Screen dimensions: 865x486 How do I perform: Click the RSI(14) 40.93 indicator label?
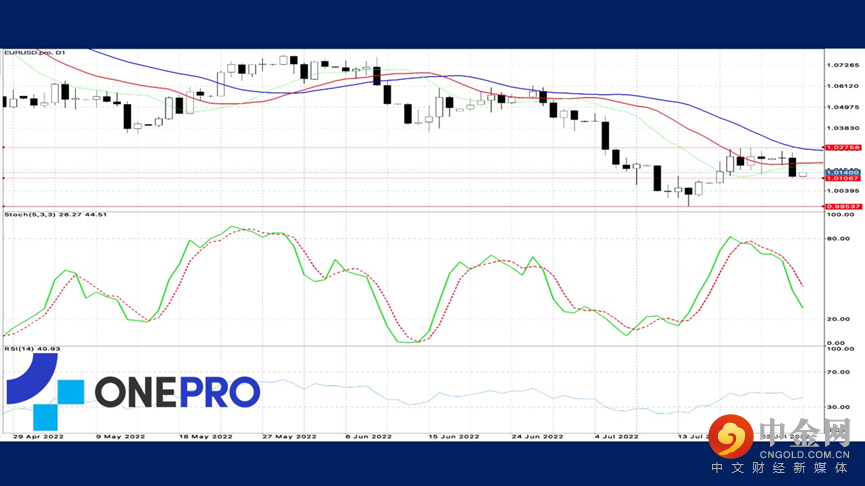pyautogui.click(x=33, y=349)
